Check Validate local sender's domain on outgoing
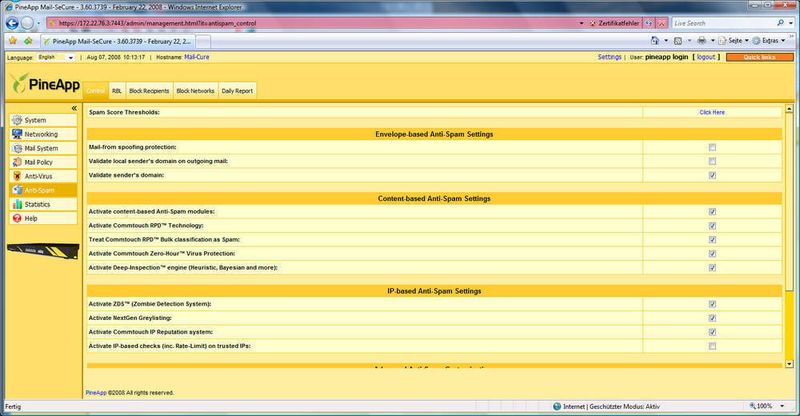 [x=712, y=161]
